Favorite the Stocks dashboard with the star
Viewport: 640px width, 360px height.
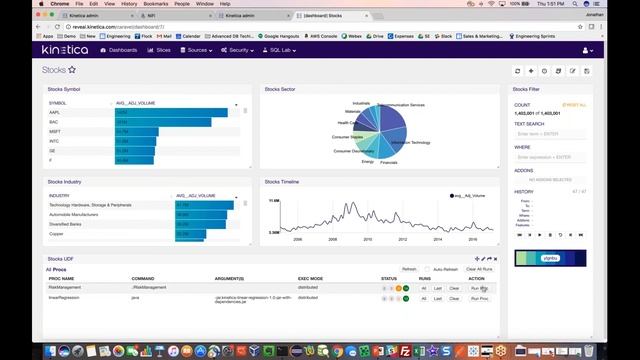72,70
